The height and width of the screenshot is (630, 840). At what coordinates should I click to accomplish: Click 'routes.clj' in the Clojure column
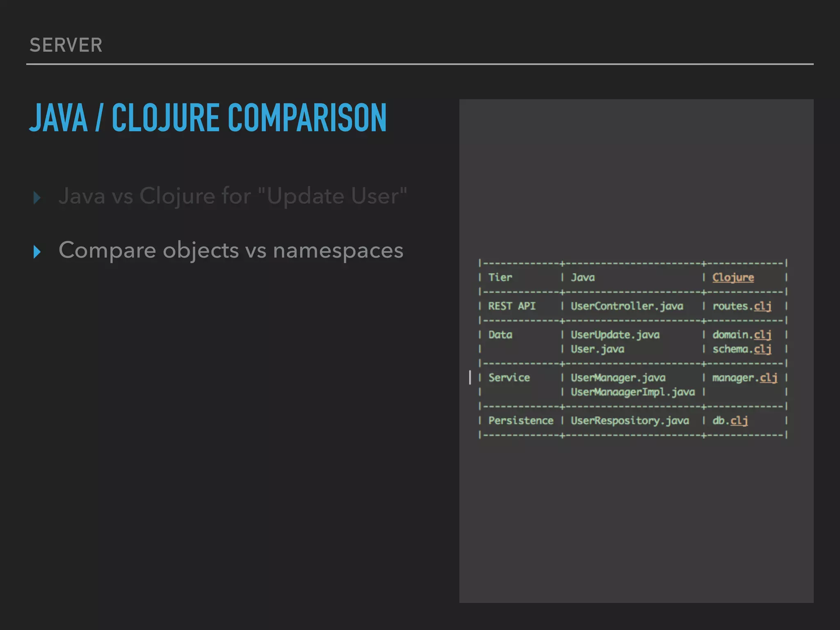tap(742, 306)
